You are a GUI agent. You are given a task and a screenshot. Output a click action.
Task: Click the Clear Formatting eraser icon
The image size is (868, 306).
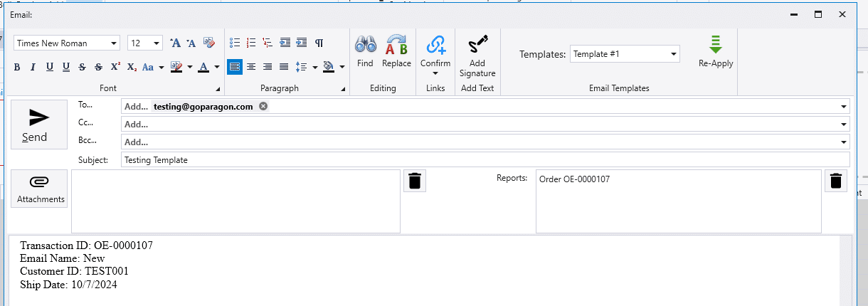tap(208, 43)
